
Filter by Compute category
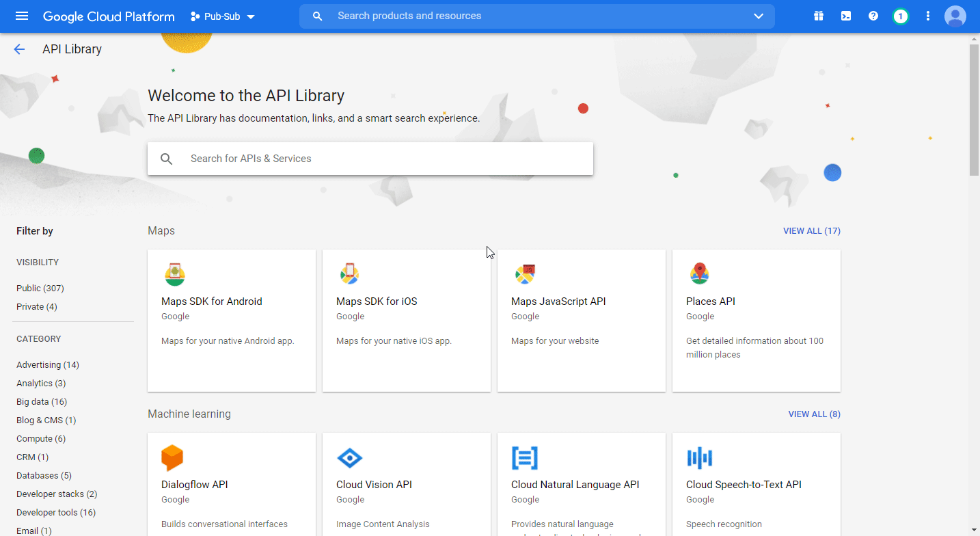click(41, 439)
